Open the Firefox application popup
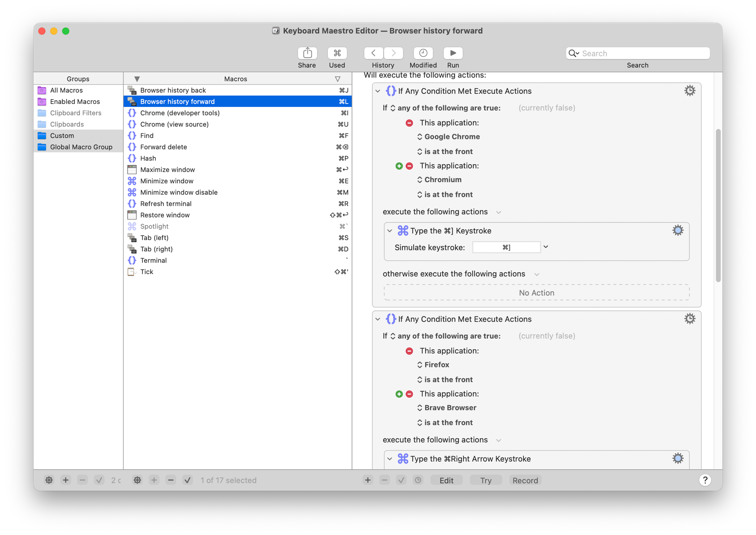The image size is (756, 535). [x=433, y=365]
